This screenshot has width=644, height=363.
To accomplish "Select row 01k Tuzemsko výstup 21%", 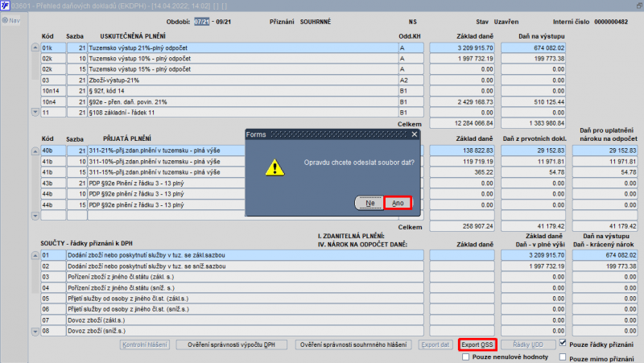I will (232, 47).
